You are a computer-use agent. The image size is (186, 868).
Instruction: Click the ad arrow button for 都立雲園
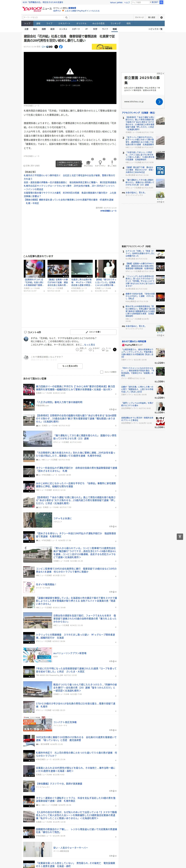pyautogui.click(x=159, y=101)
